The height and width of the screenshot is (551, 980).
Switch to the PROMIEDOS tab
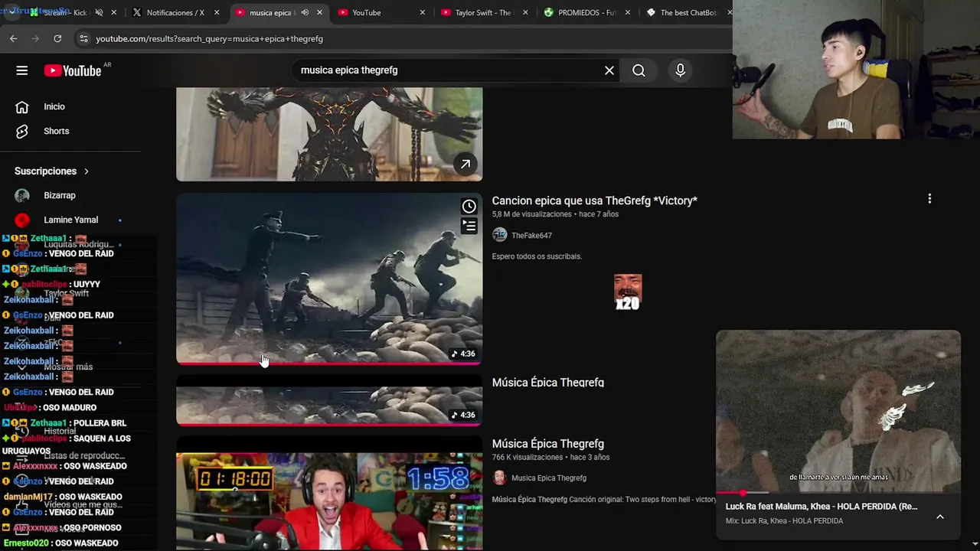[586, 12]
